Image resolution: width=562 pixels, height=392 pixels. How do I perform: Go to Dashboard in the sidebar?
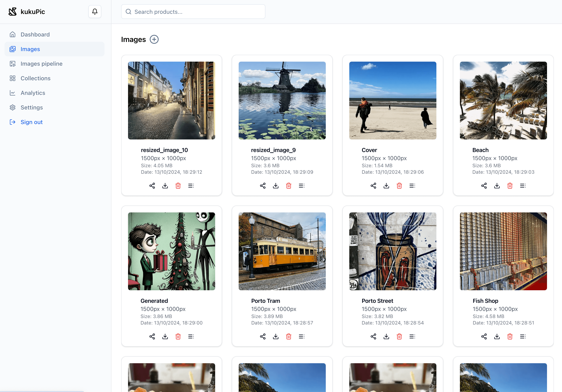click(54, 34)
